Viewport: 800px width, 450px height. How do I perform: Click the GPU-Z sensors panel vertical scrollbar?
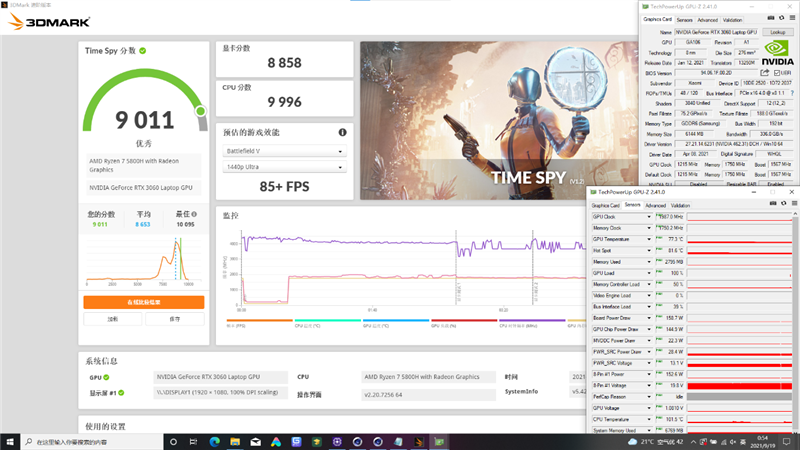(x=796, y=321)
